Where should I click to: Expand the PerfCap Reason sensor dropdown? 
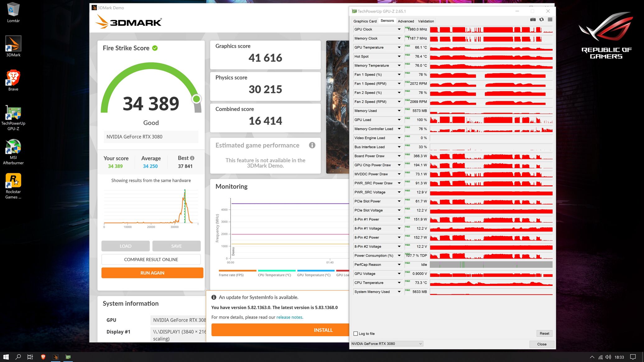click(399, 264)
